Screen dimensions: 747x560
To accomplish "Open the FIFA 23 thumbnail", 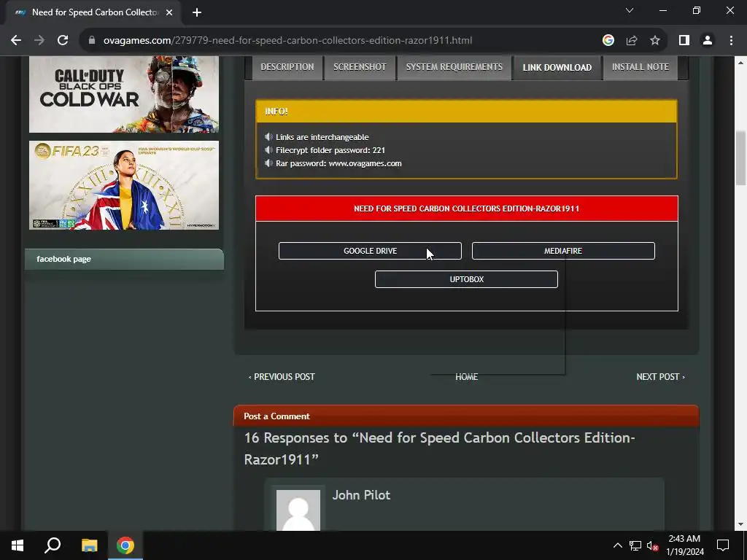I will (124, 185).
